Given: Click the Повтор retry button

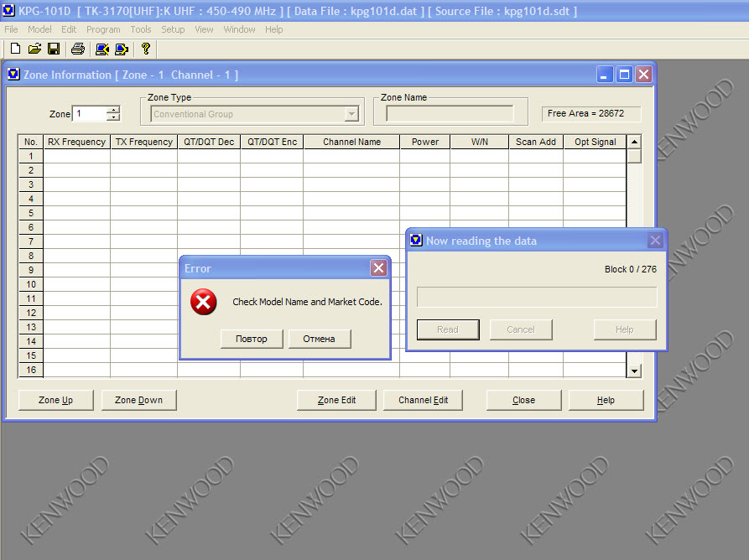Looking at the screenshot, I should (x=252, y=339).
